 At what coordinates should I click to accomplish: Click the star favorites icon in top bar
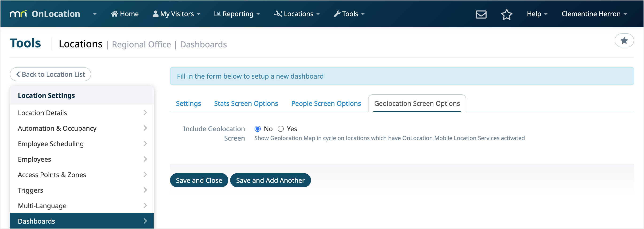tap(507, 15)
